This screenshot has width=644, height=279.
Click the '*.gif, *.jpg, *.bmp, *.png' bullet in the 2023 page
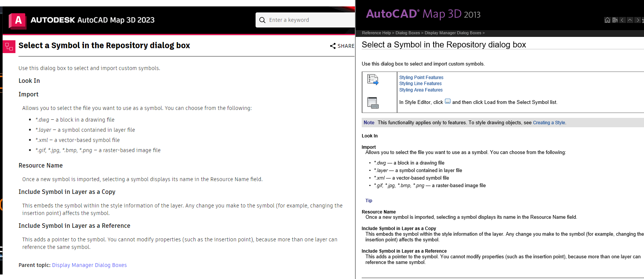98,150
